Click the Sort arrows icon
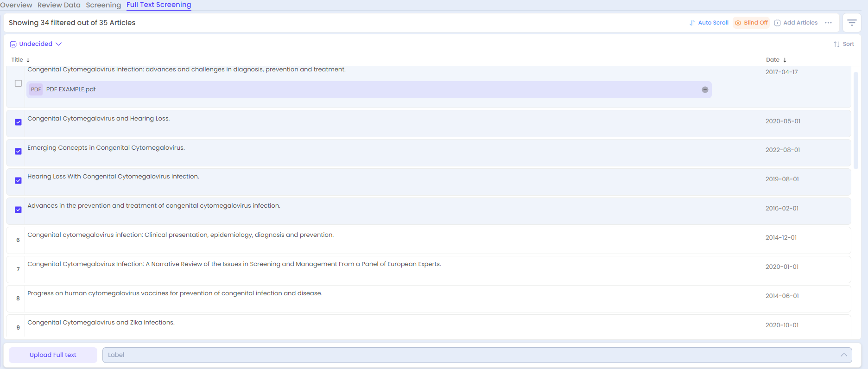This screenshot has width=868, height=369. tap(836, 44)
